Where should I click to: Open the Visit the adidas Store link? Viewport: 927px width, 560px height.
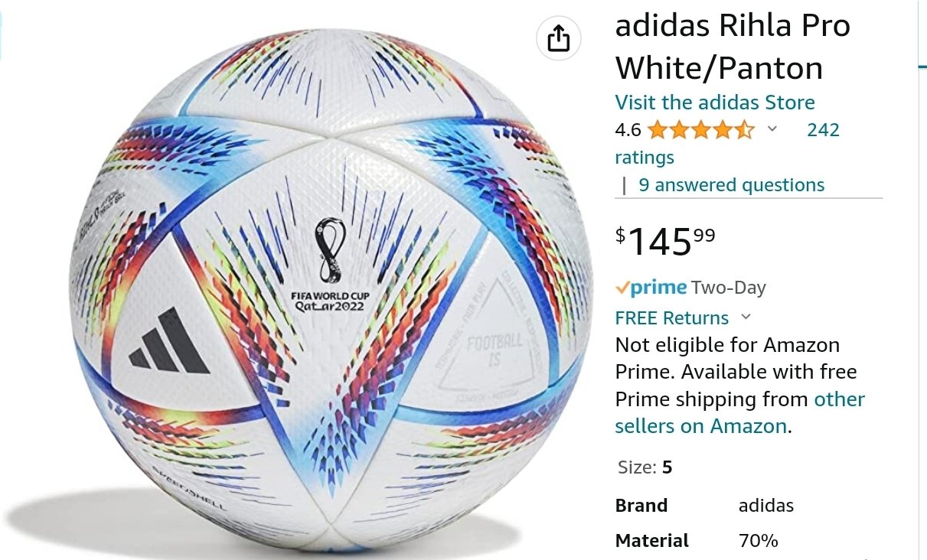coord(715,103)
